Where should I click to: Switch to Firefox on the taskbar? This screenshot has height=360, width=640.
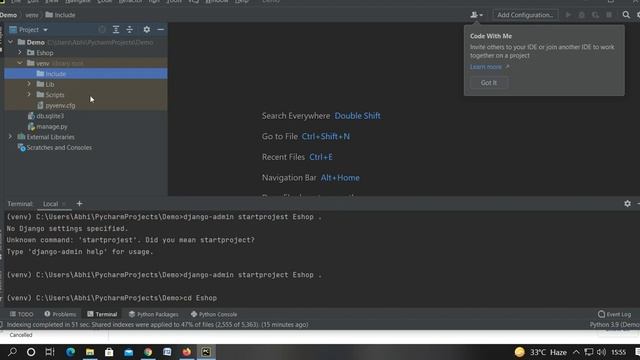point(187,352)
